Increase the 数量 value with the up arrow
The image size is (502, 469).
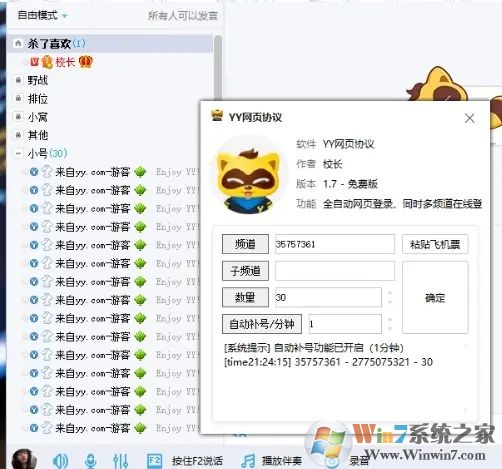(x=390, y=293)
